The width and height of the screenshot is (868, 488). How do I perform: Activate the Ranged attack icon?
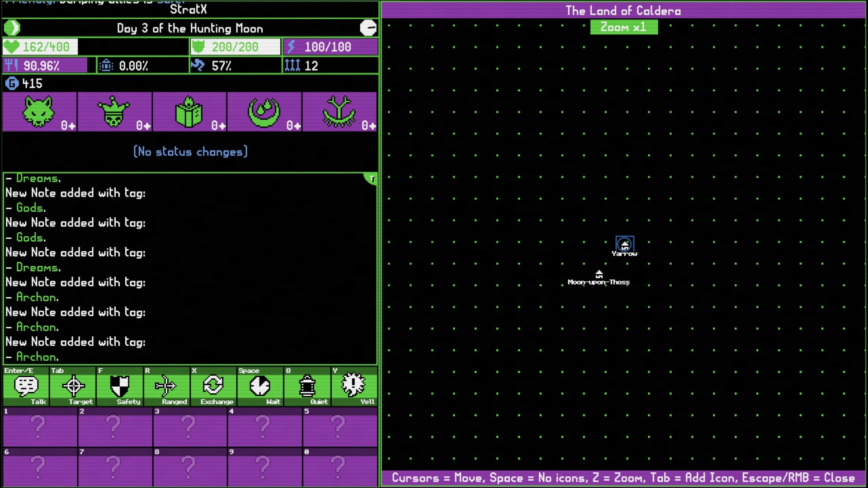pyautogui.click(x=166, y=386)
